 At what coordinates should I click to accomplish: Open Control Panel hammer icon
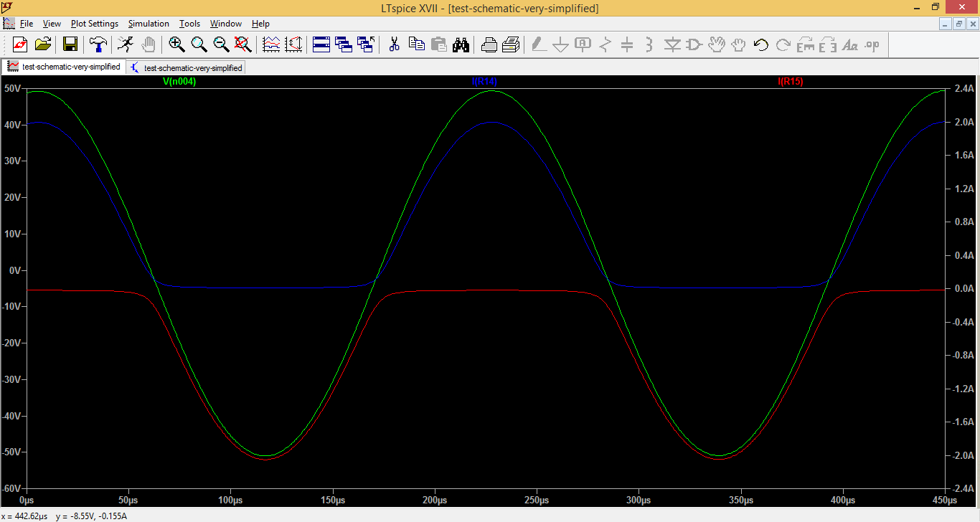coord(98,44)
